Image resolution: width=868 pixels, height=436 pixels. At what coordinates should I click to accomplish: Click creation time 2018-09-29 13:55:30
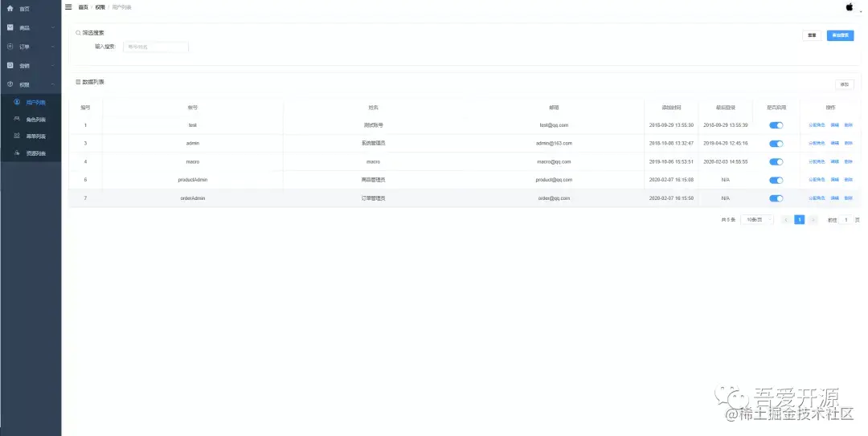click(671, 125)
